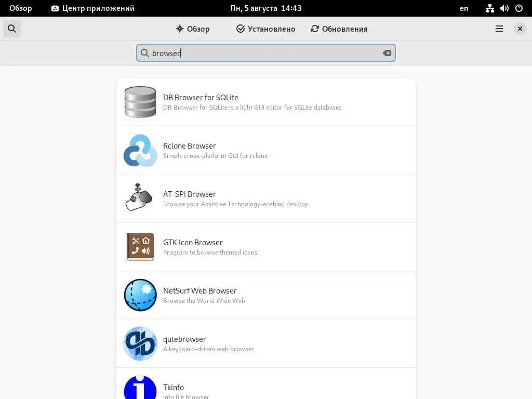Viewport: 532px width, 399px height.
Task: Click the NetSurf globe icon
Action: (x=140, y=295)
